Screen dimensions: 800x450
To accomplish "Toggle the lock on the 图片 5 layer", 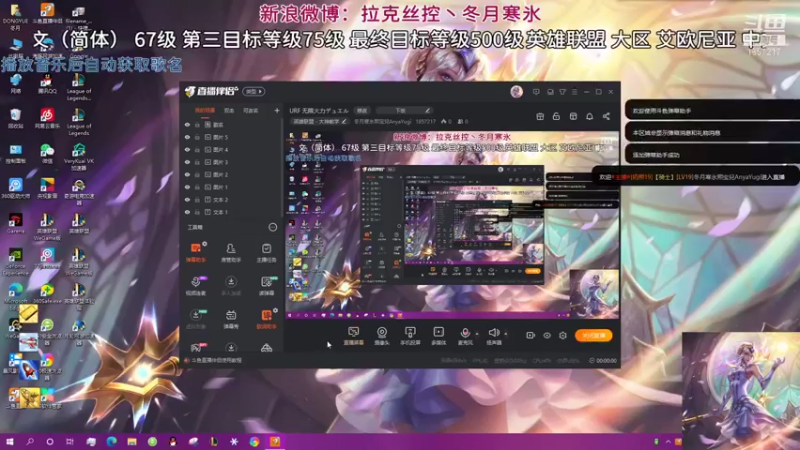I will (197, 137).
